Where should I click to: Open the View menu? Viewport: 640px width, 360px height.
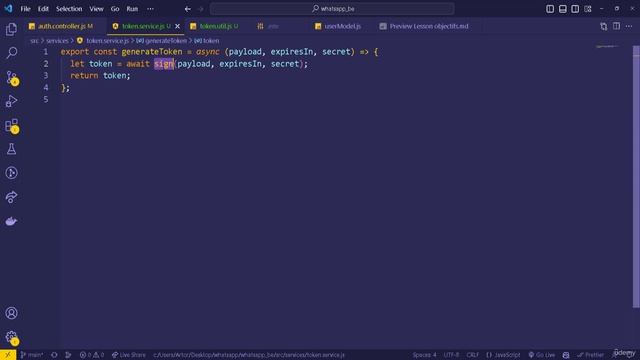coord(96,9)
